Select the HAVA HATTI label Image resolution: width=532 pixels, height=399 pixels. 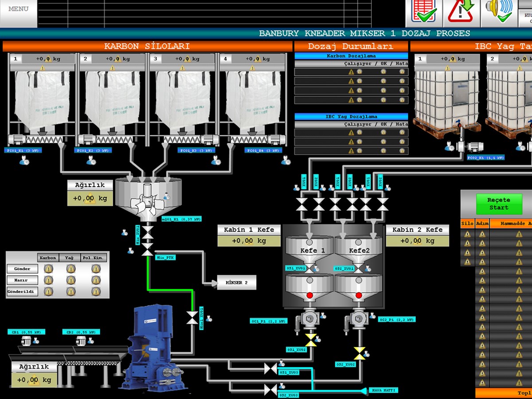(x=383, y=390)
